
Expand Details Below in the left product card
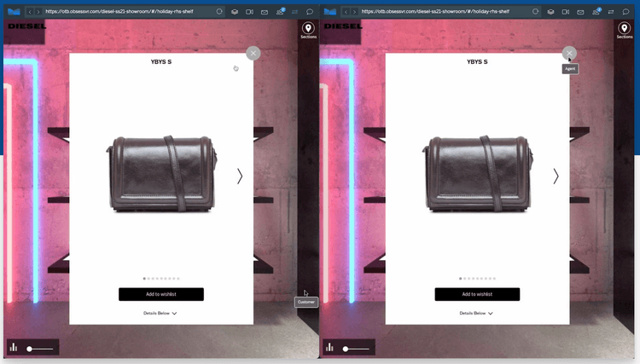[160, 314]
